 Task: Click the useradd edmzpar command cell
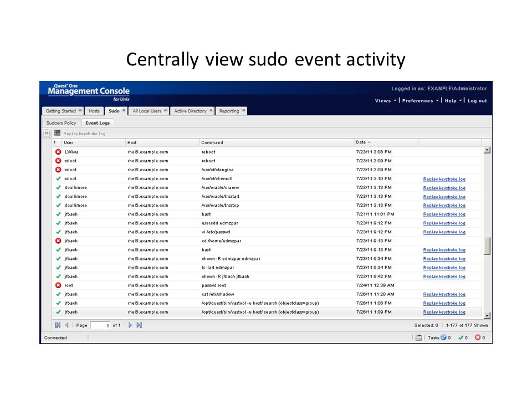219,223
